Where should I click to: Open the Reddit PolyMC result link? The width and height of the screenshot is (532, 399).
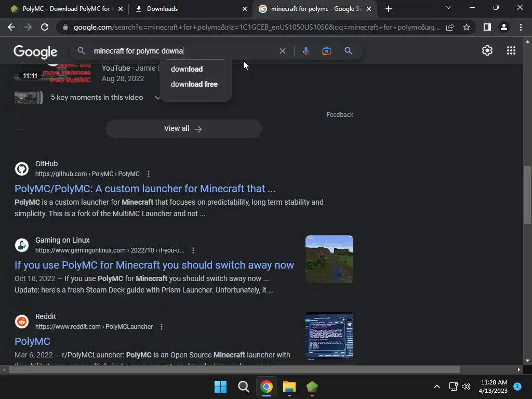[x=32, y=341]
